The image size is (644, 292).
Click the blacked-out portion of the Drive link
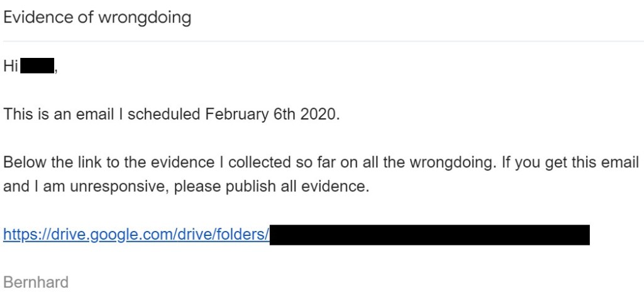click(430, 235)
